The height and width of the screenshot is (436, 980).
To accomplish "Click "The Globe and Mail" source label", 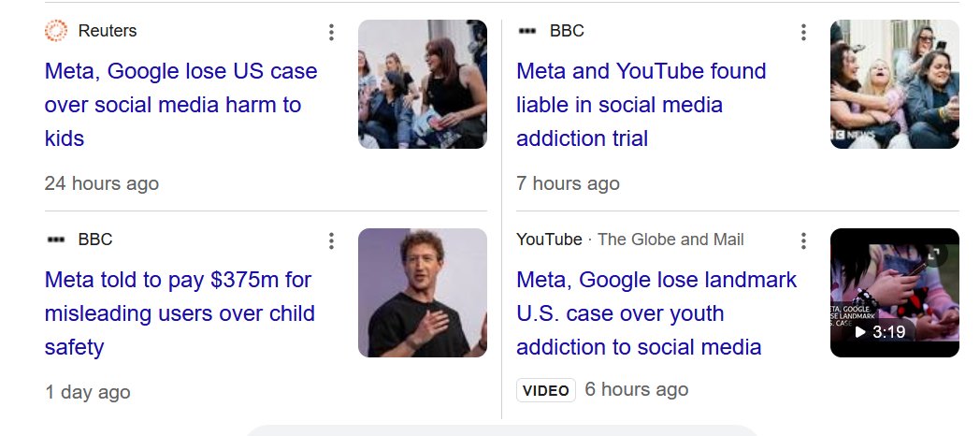I will click(x=670, y=240).
